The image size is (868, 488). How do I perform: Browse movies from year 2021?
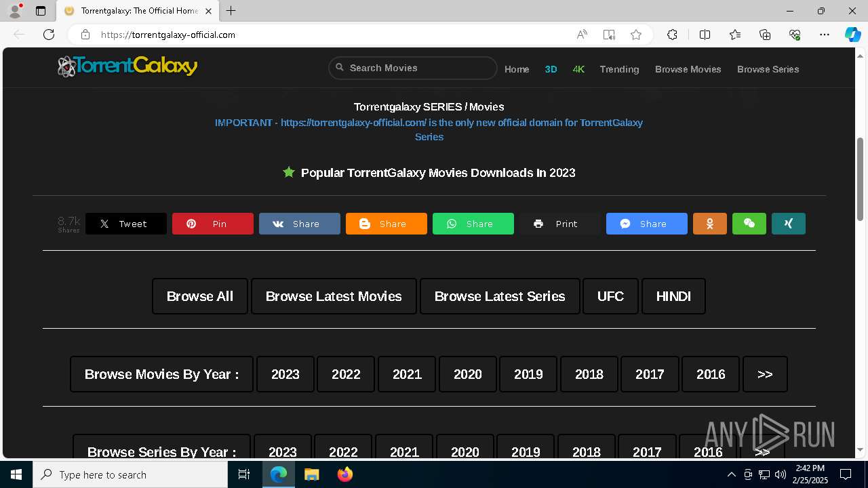pyautogui.click(x=407, y=374)
